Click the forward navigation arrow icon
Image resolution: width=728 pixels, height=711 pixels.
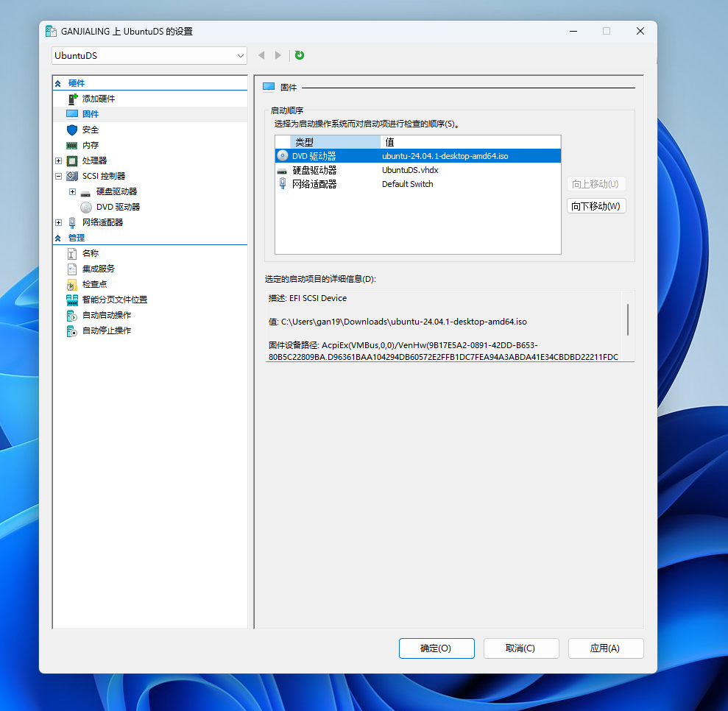(x=278, y=55)
